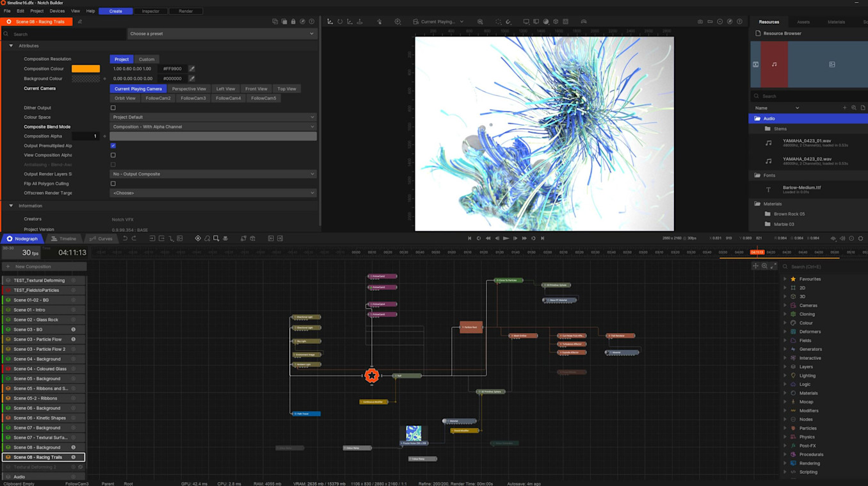Screen dimensions: 868x486
Task: Click the undo arrow in nodegraph toolbar
Action: pos(125,238)
